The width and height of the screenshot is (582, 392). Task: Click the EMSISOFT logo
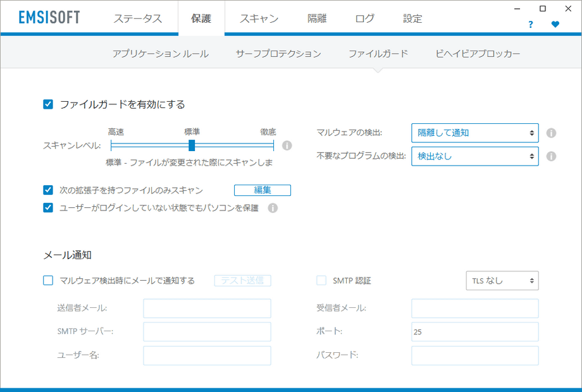[49, 18]
